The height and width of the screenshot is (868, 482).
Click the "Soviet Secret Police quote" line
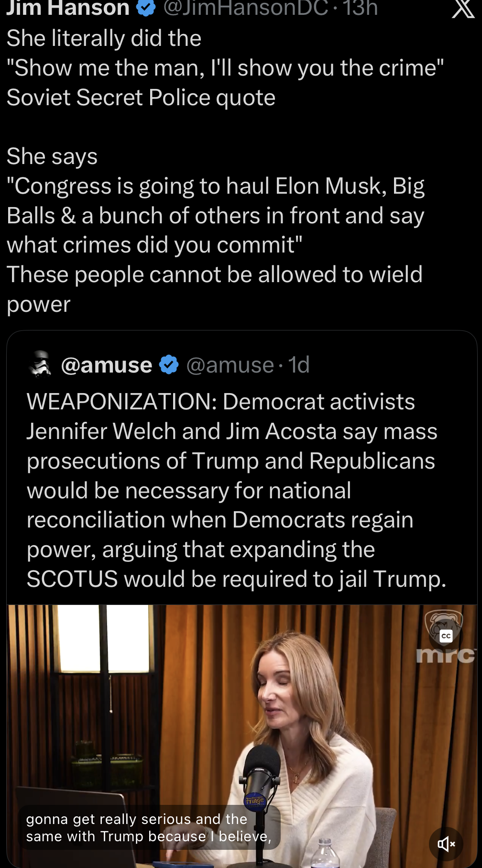[x=141, y=98]
